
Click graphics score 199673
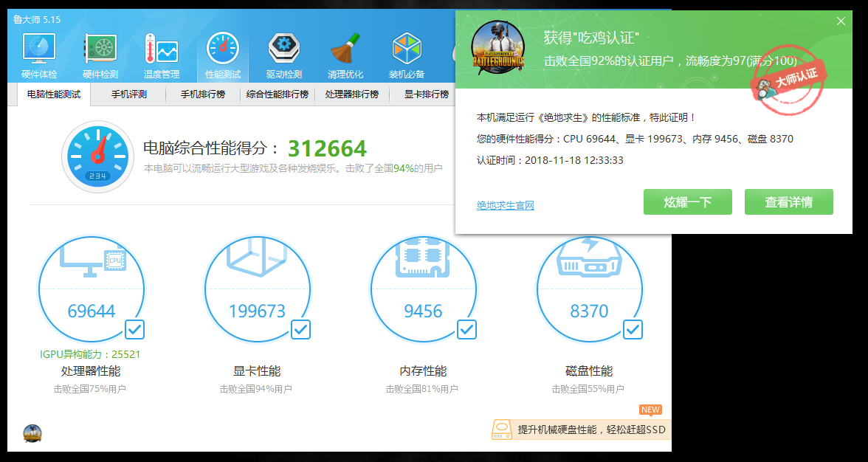click(257, 311)
